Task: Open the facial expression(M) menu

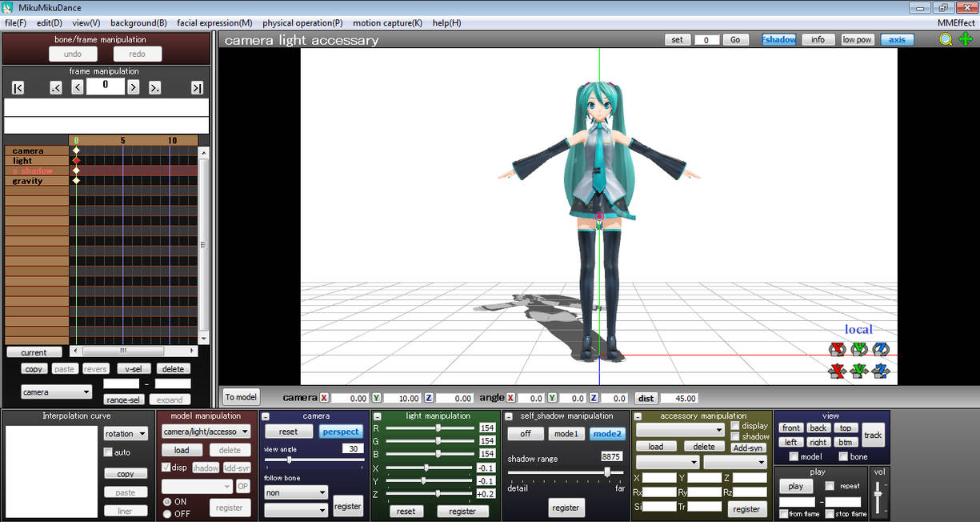Action: tap(214, 23)
